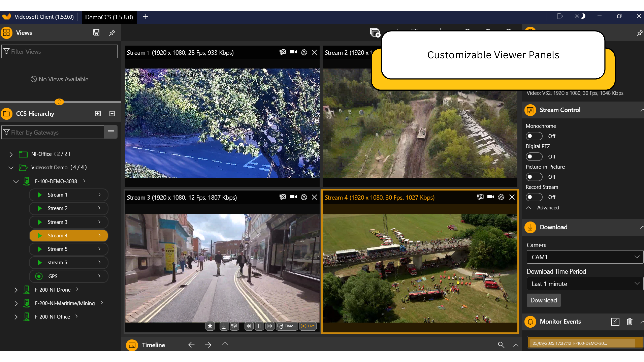Click the download icon in Stream 3 player controls

click(224, 326)
